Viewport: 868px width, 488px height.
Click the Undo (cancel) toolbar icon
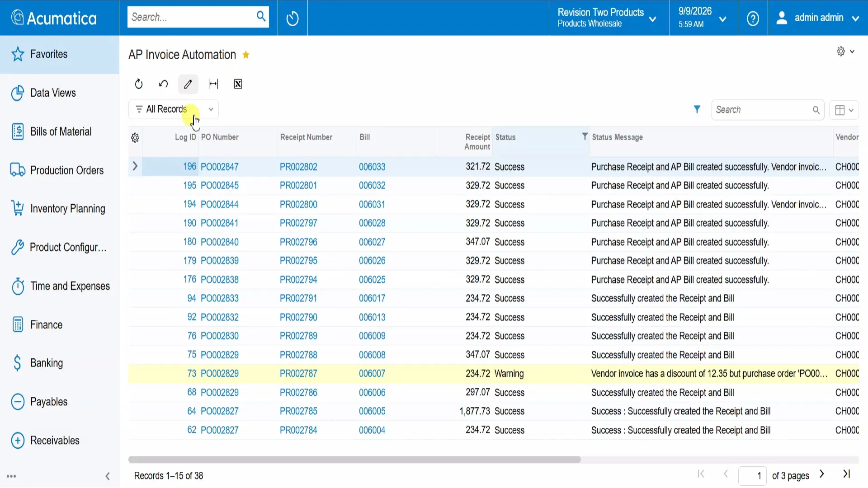[x=164, y=84]
